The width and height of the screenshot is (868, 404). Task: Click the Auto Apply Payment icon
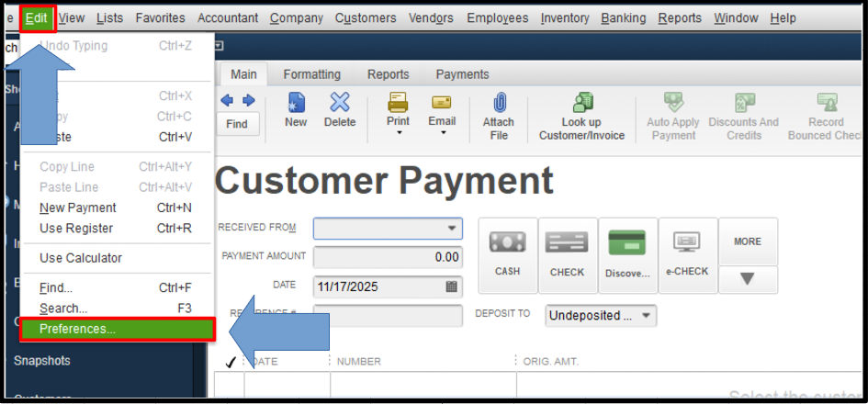tap(673, 103)
